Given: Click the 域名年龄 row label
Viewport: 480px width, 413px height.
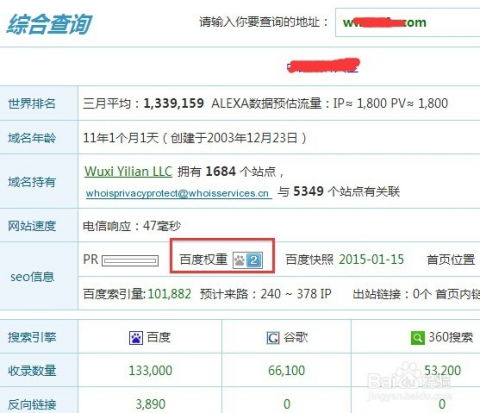Looking at the screenshot, I should [x=32, y=138].
